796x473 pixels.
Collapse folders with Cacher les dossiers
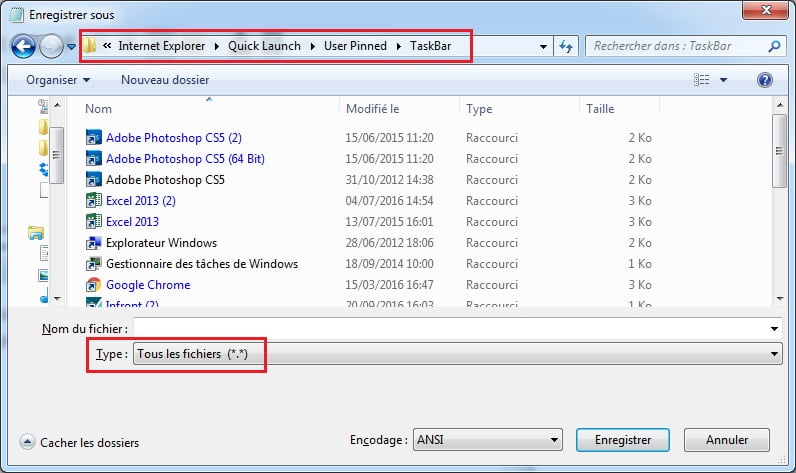[x=79, y=442]
